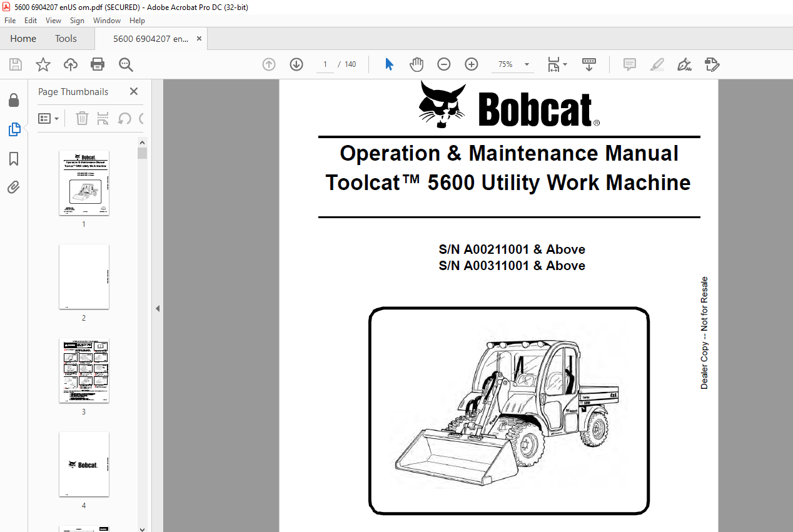Rotate page counterclockwise in thumbnails panel

pos(124,118)
